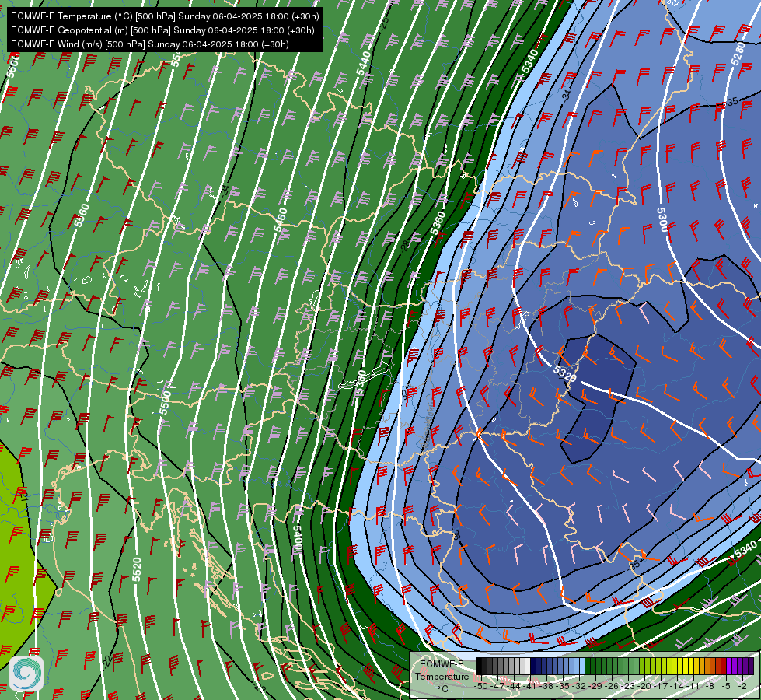Click the 5520 geopotential contour label
The height and width of the screenshot is (700, 761).
pos(137,569)
